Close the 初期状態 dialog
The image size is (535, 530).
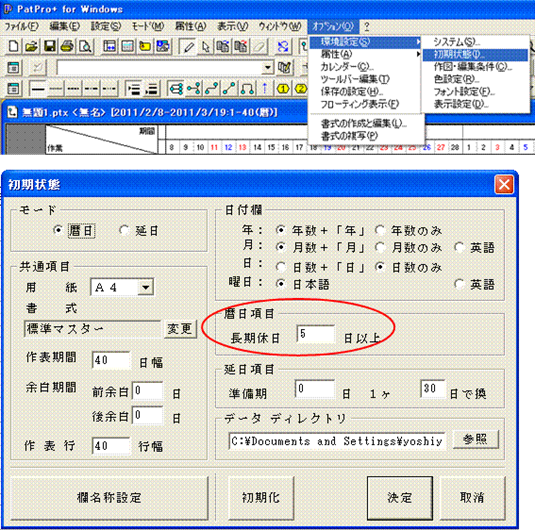click(x=504, y=185)
